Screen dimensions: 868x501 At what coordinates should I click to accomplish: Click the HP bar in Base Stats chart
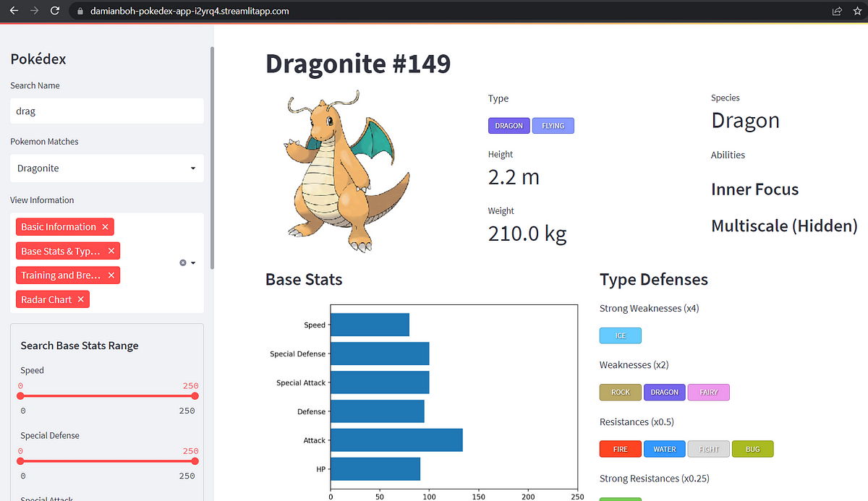(375, 469)
